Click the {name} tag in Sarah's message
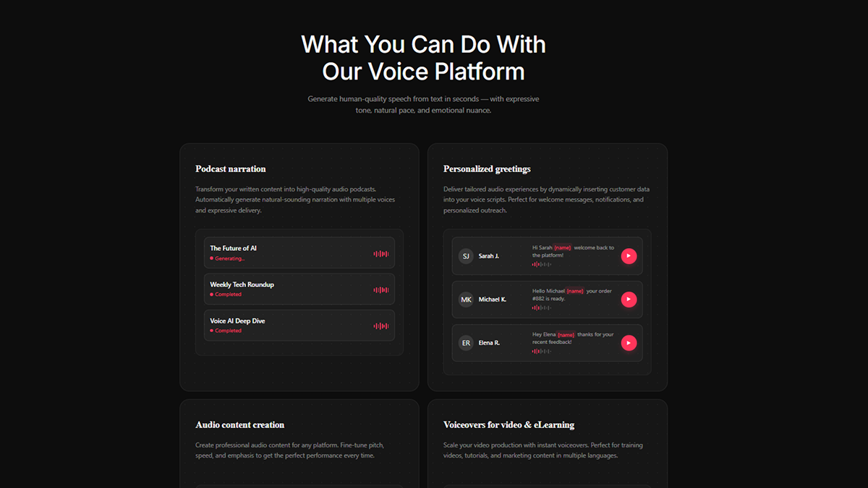868x488 pixels. [563, 248]
